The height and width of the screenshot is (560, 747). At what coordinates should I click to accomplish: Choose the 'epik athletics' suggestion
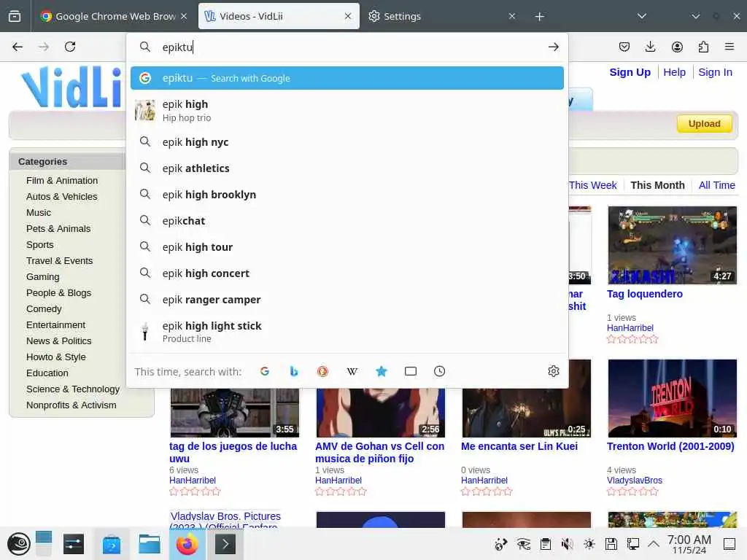[347, 168]
